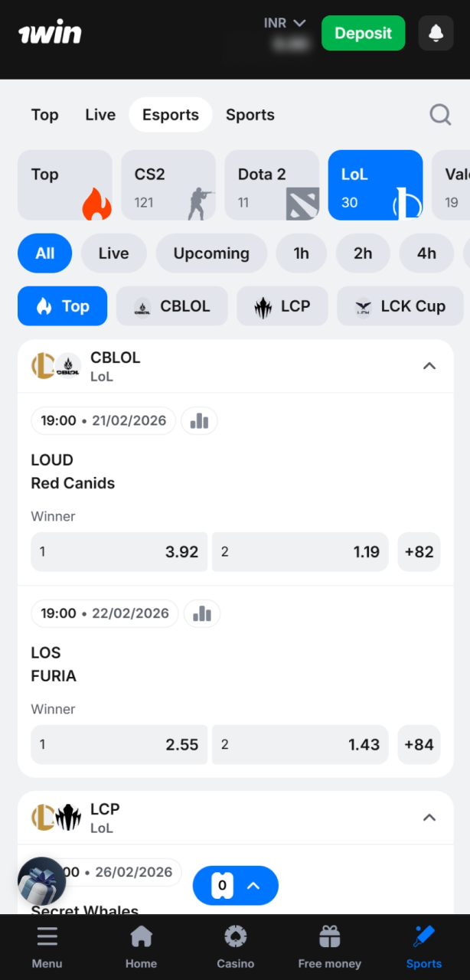Switch to the Sports tab
470x980 pixels.
(x=250, y=115)
